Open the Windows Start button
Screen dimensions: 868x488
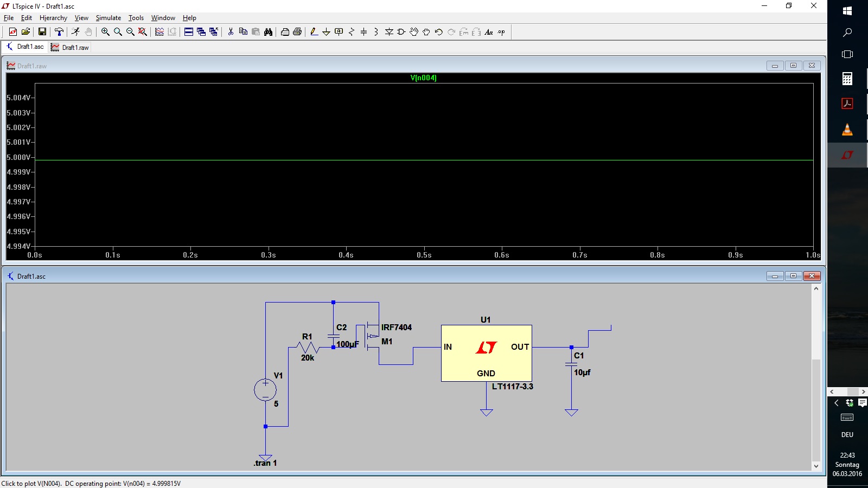click(847, 11)
